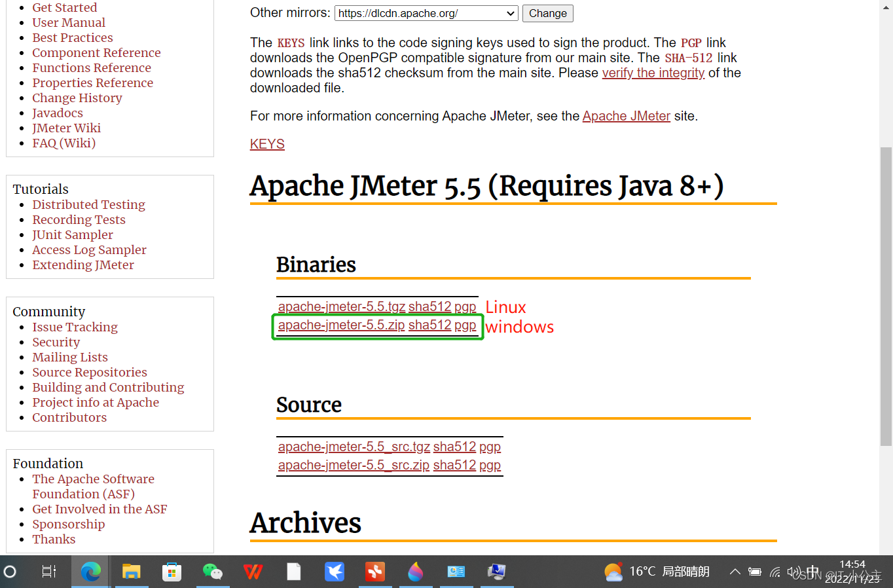Click the Change mirror button
The width and height of the screenshot is (893, 588).
coord(548,13)
